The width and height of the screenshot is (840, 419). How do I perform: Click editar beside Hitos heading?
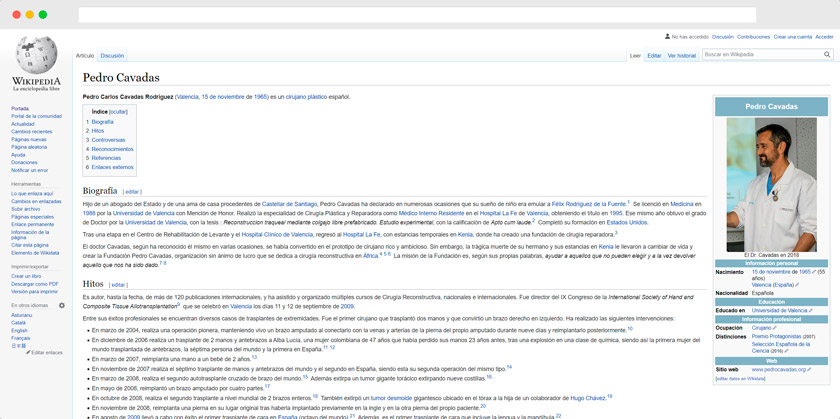click(x=118, y=285)
